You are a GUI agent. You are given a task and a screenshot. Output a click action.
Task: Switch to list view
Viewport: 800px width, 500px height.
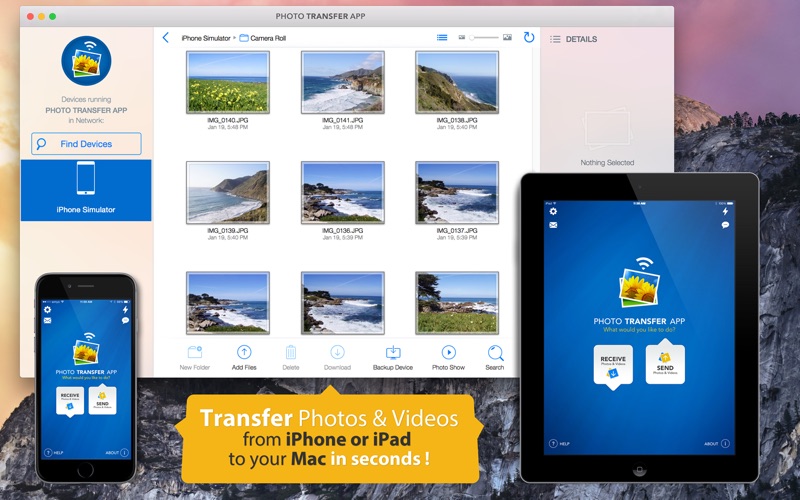[x=442, y=38]
